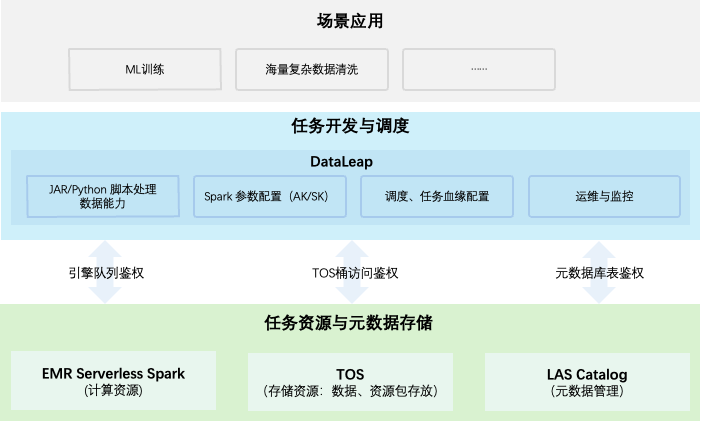
Task: Click the ML训练 box
Action: [x=145, y=69]
